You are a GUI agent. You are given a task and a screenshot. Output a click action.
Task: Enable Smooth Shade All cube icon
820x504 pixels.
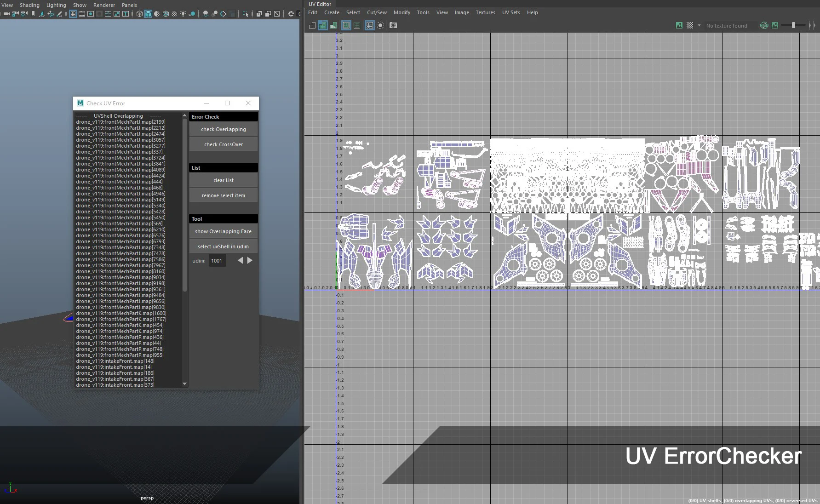pos(148,14)
